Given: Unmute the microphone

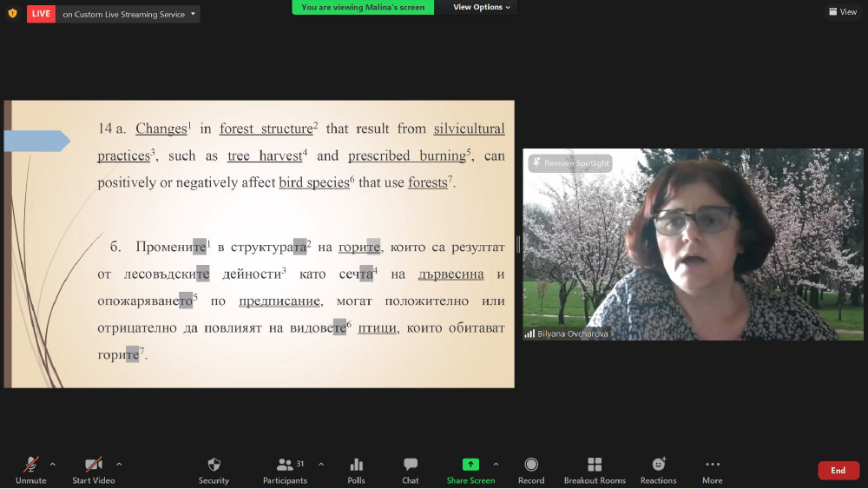Looking at the screenshot, I should pyautogui.click(x=30, y=470).
